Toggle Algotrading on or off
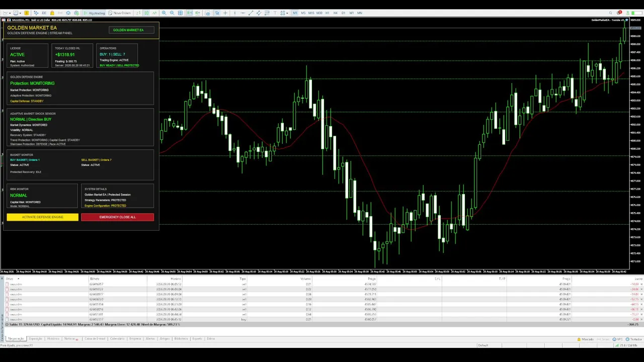This screenshot has height=362, width=644. click(x=95, y=13)
